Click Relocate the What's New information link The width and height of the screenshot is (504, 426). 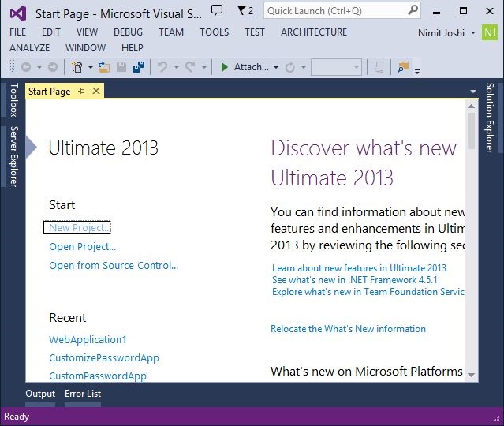pos(348,329)
